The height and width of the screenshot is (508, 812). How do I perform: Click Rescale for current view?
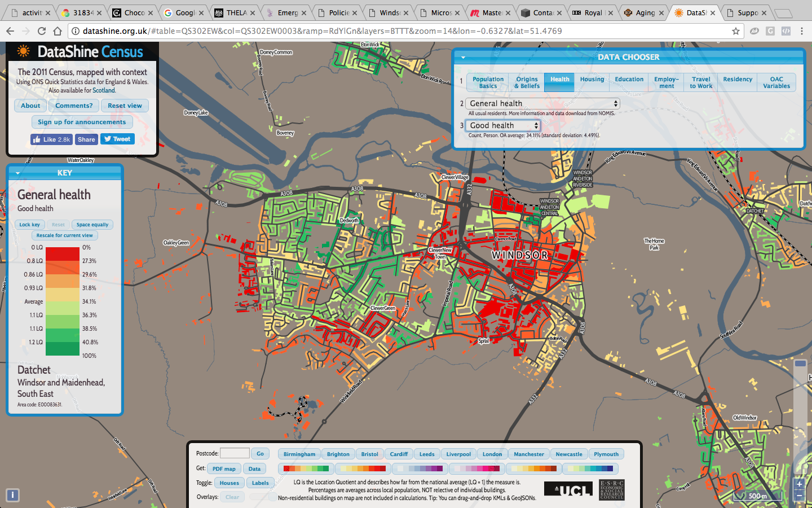coord(64,235)
